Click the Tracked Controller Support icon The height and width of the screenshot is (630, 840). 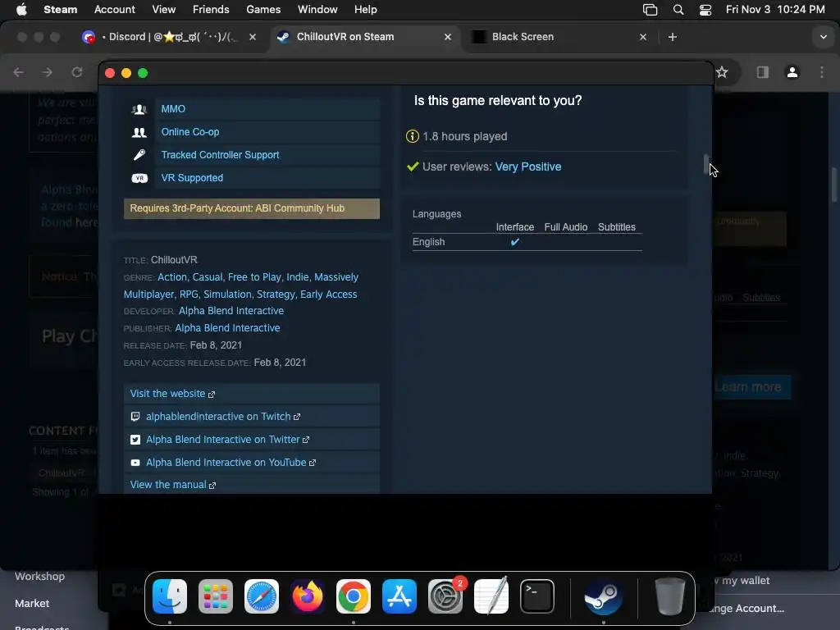point(139,155)
